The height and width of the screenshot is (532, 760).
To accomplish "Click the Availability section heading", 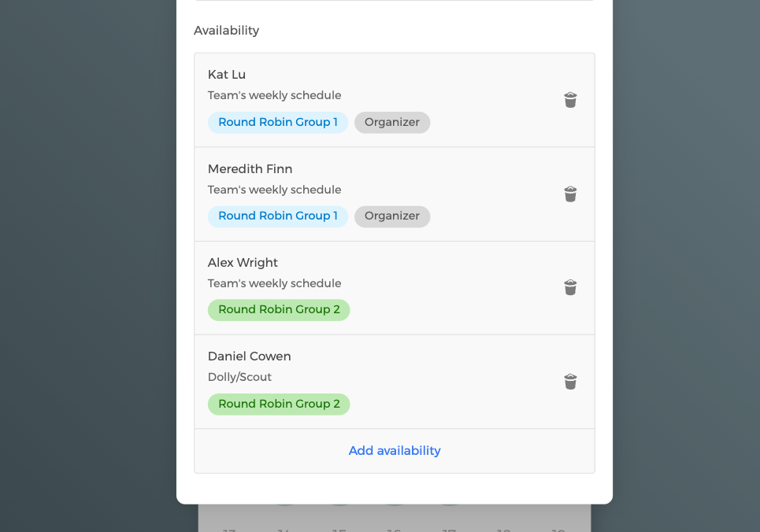I will [226, 31].
